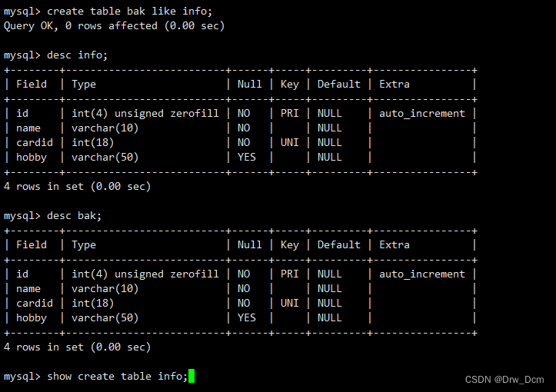Click the 'Field' header of info table
This screenshot has width=556, height=392.
(x=32, y=84)
